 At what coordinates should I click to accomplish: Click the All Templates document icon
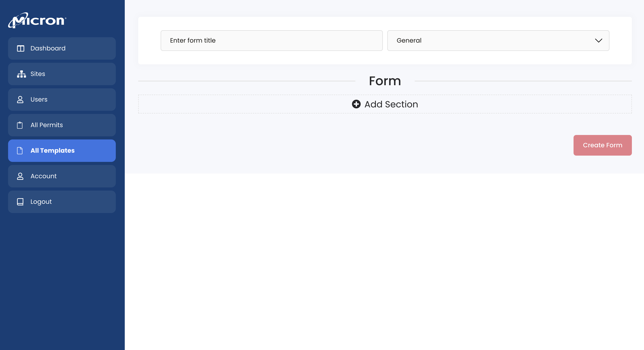[20, 151]
